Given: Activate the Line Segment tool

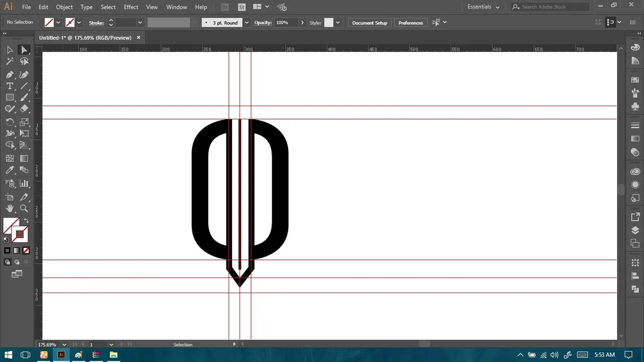Looking at the screenshot, I should click(x=24, y=86).
